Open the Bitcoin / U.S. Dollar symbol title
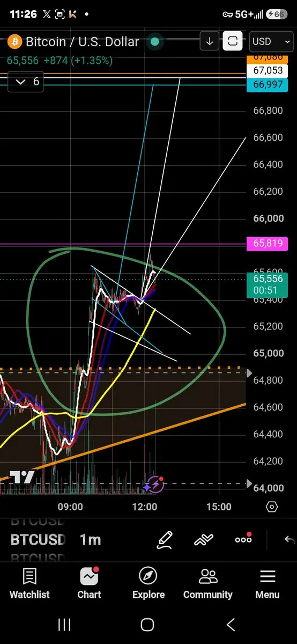The width and height of the screenshot is (297, 644). pyautogui.click(x=83, y=41)
